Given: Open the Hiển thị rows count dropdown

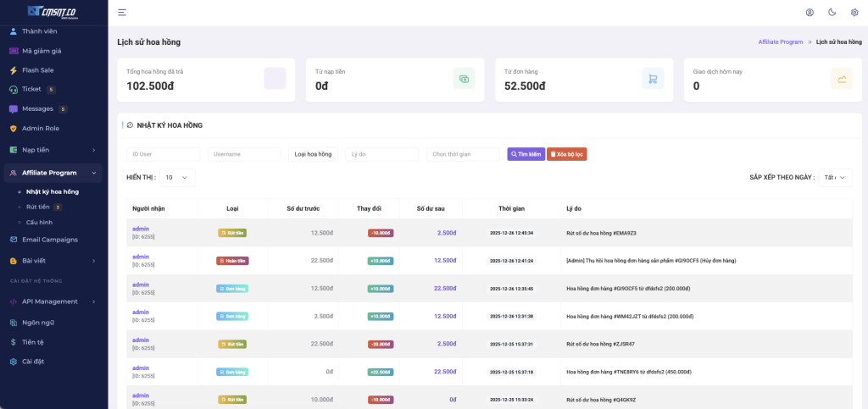Looking at the screenshot, I should [177, 178].
